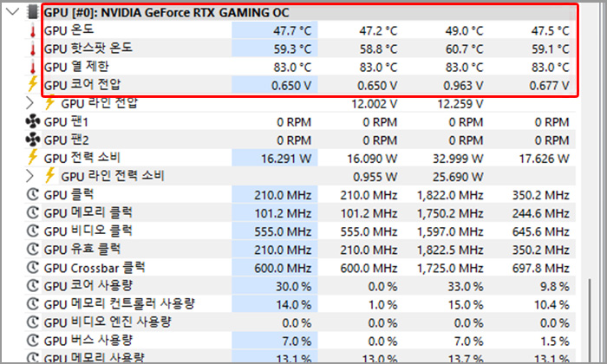607x364 pixels.
Task: Click the lightning icon for GPU 라인 전력 소비
Action: (x=49, y=176)
